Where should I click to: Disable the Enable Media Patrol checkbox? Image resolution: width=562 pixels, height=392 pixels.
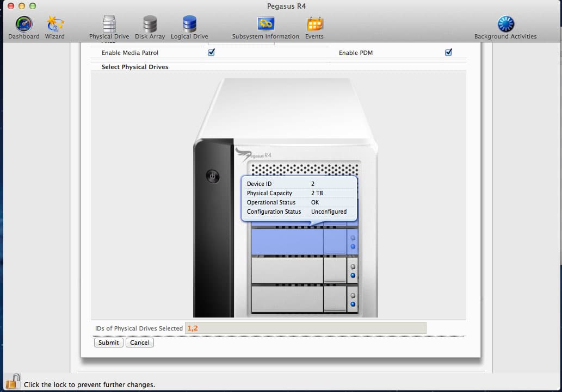pos(211,52)
